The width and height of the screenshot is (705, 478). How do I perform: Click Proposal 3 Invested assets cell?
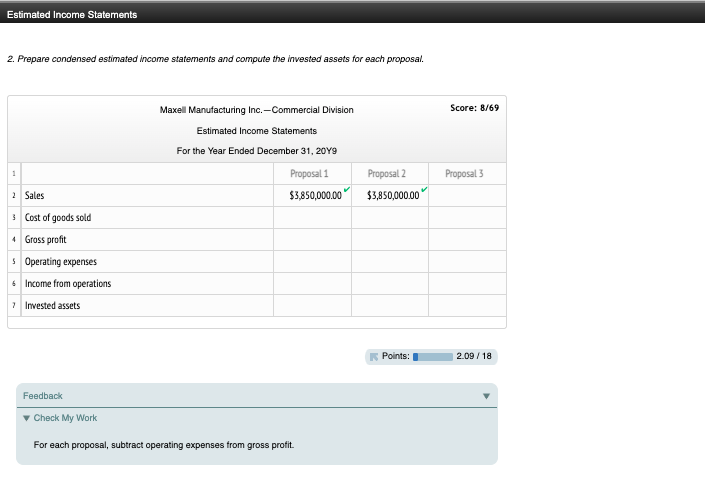(467, 306)
